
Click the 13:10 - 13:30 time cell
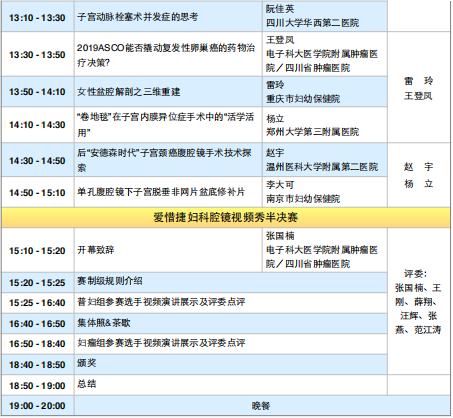[x=38, y=17]
